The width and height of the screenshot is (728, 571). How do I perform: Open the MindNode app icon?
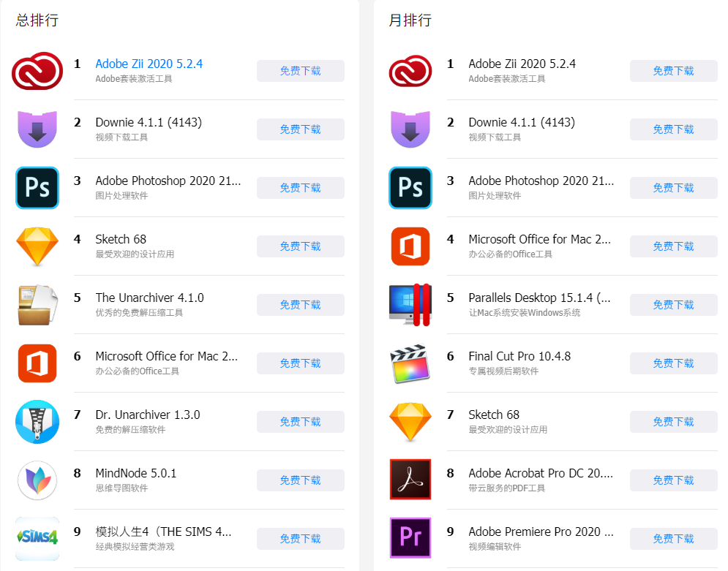pos(37,480)
